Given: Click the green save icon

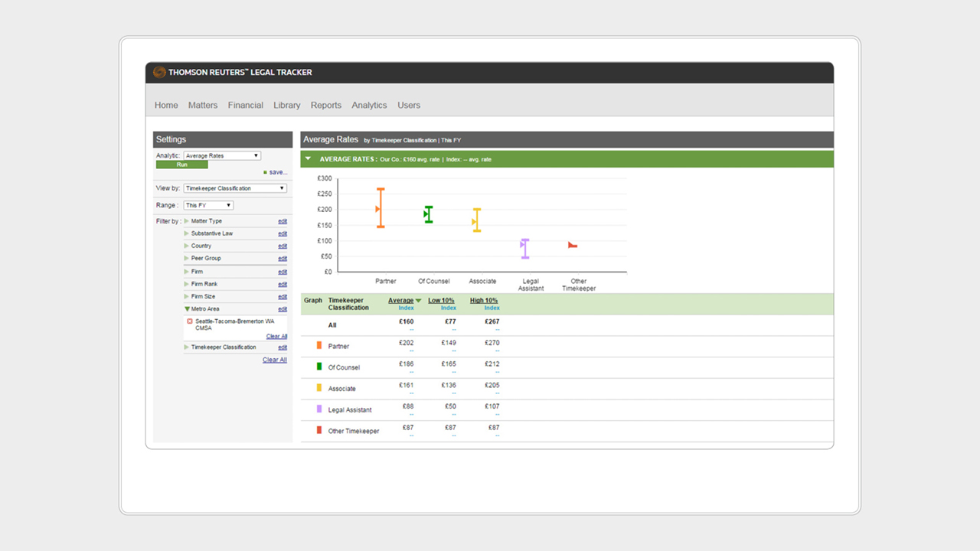Looking at the screenshot, I should (x=266, y=172).
